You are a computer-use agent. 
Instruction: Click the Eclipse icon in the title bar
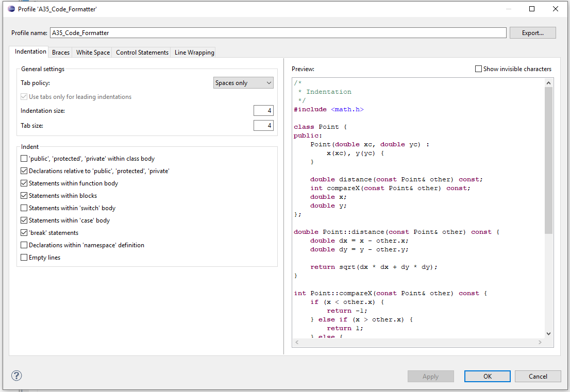(11, 9)
